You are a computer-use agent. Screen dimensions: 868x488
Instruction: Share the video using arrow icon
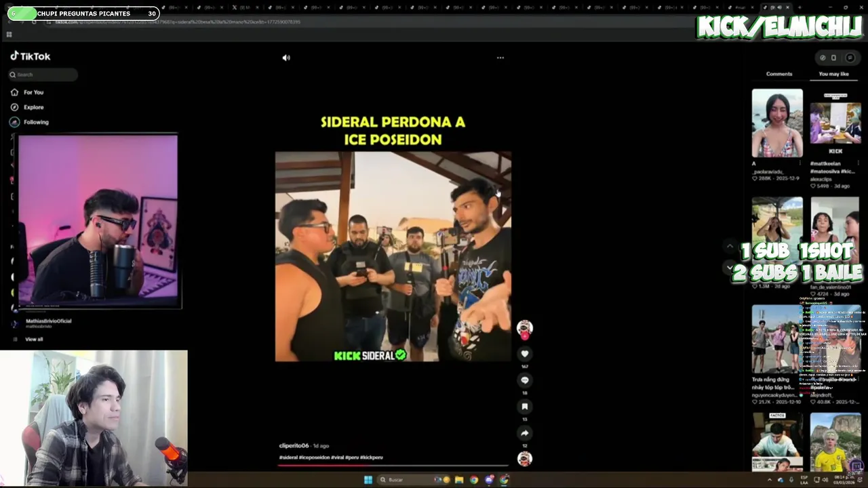[525, 433]
